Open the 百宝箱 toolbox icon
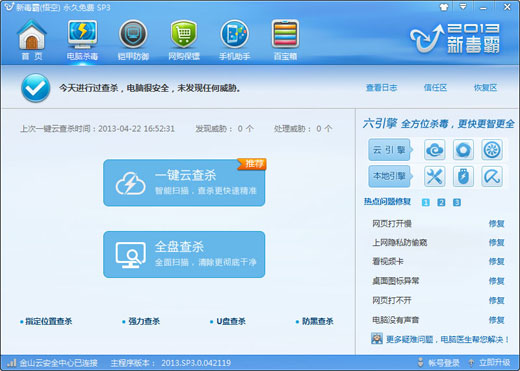Viewport: 520px width, 371px height. [285, 39]
